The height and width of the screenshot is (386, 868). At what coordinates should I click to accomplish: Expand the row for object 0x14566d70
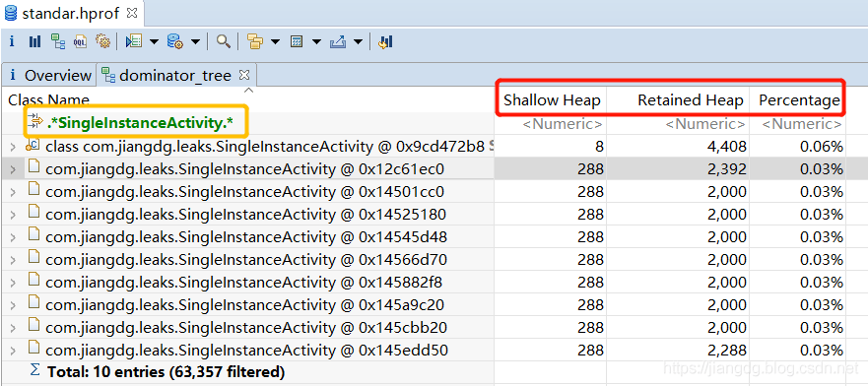pyautogui.click(x=13, y=260)
